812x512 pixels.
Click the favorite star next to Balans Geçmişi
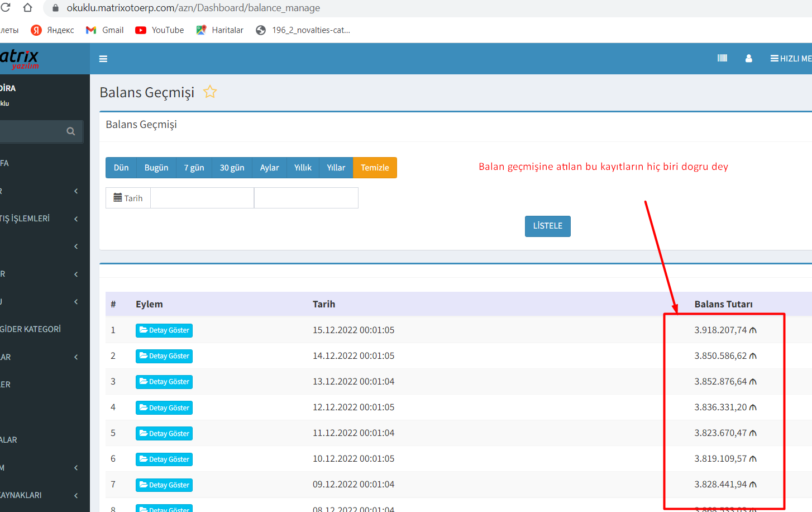(210, 92)
